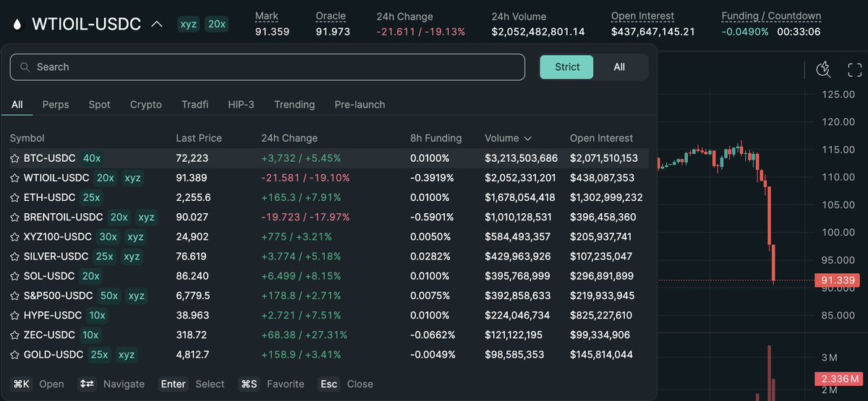Select the ETH-USDC market name

coord(49,197)
